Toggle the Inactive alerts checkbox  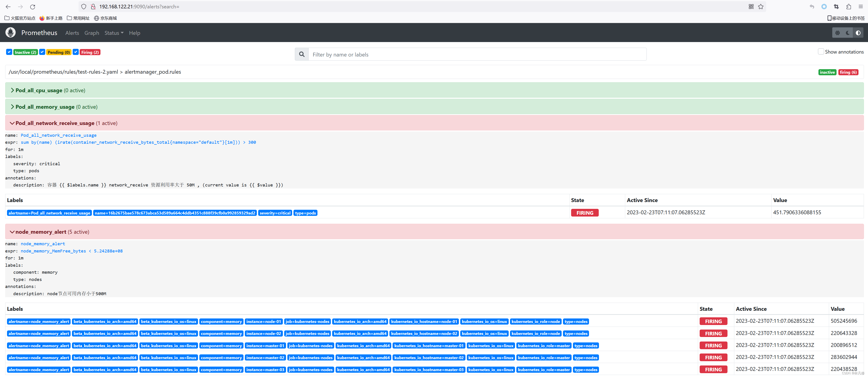pyautogui.click(x=9, y=52)
